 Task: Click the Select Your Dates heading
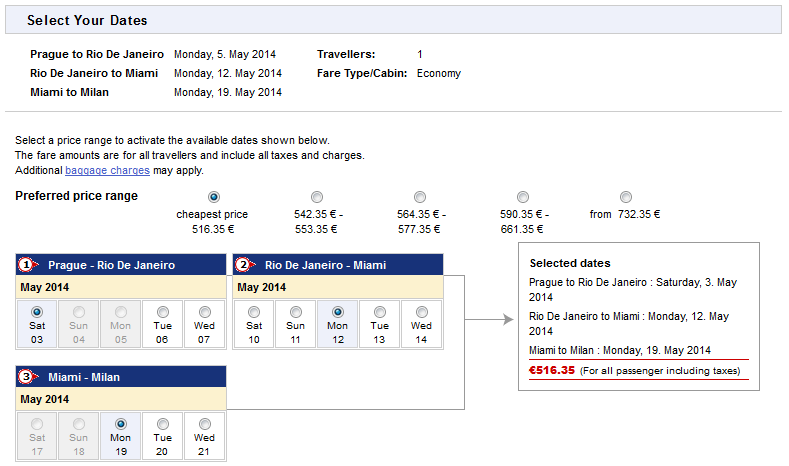tap(87, 20)
